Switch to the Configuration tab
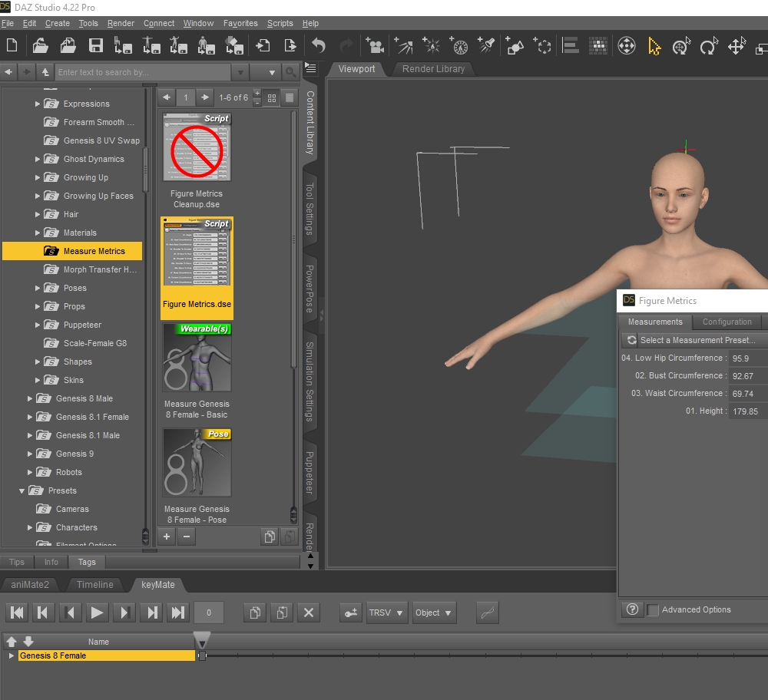This screenshot has height=700, width=768. 727,322
